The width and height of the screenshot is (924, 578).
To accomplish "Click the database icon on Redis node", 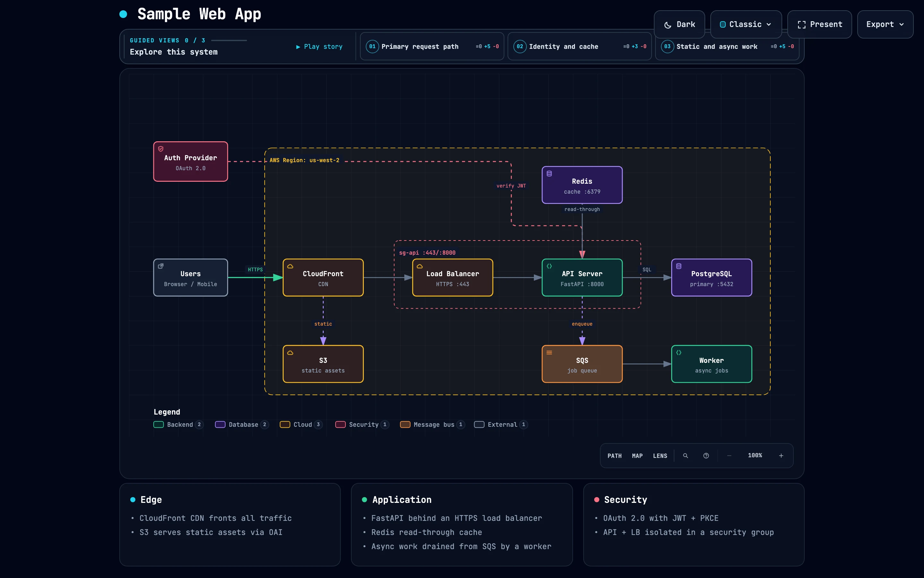I will pyautogui.click(x=549, y=173).
